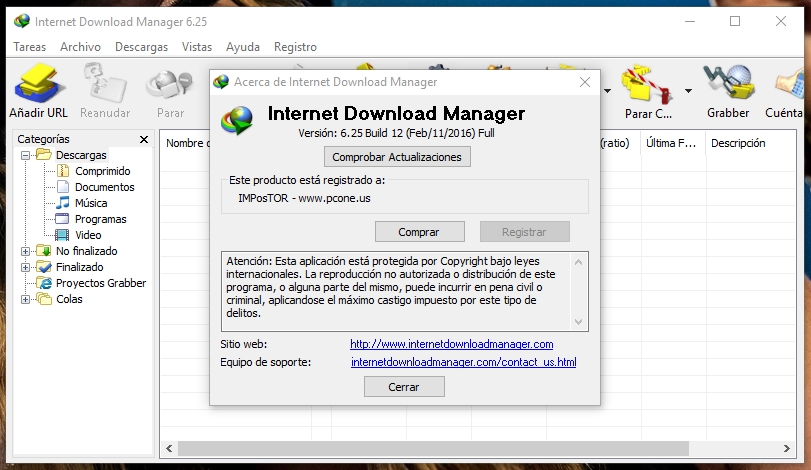Close the Acerca de dialog with X

[585, 82]
